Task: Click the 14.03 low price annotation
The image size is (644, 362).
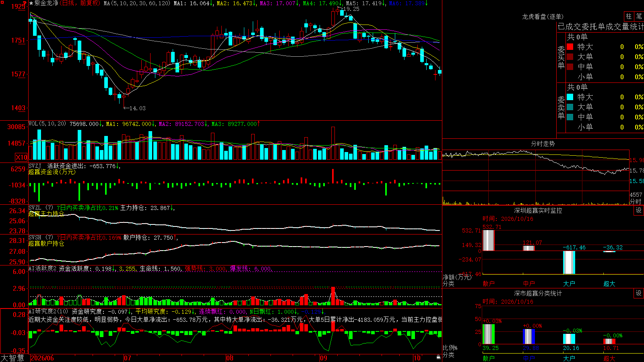Action: pyautogui.click(x=137, y=108)
